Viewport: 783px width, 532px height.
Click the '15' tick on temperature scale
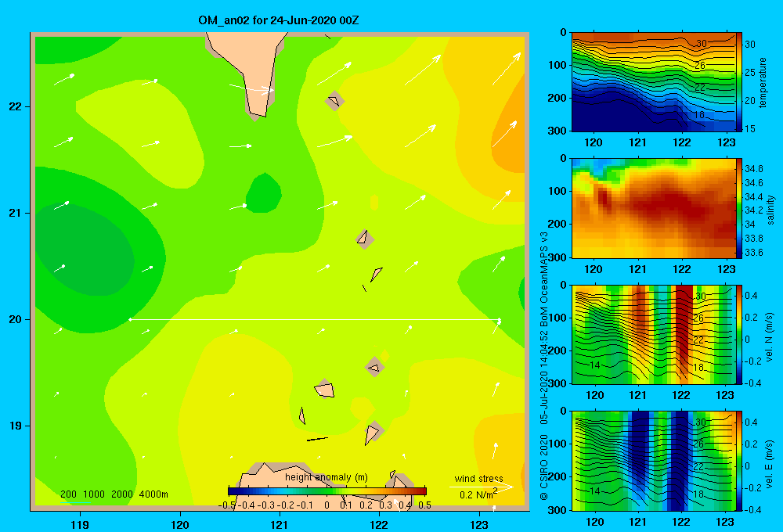[x=750, y=129]
